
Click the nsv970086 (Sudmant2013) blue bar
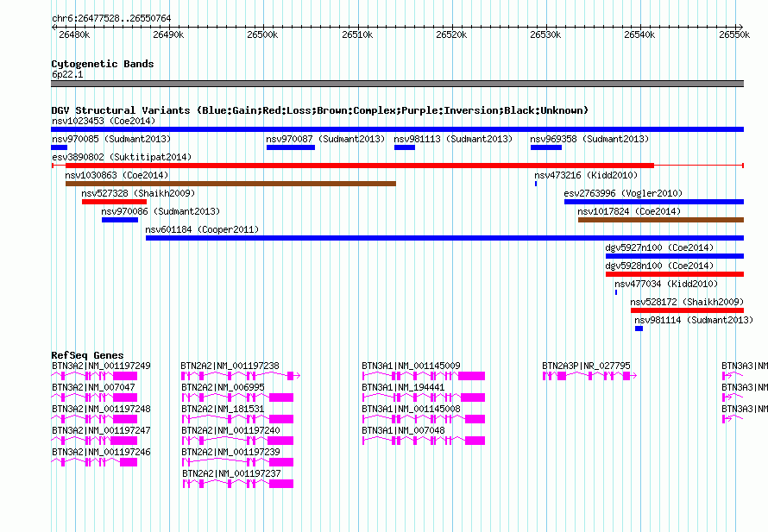[x=120, y=220]
